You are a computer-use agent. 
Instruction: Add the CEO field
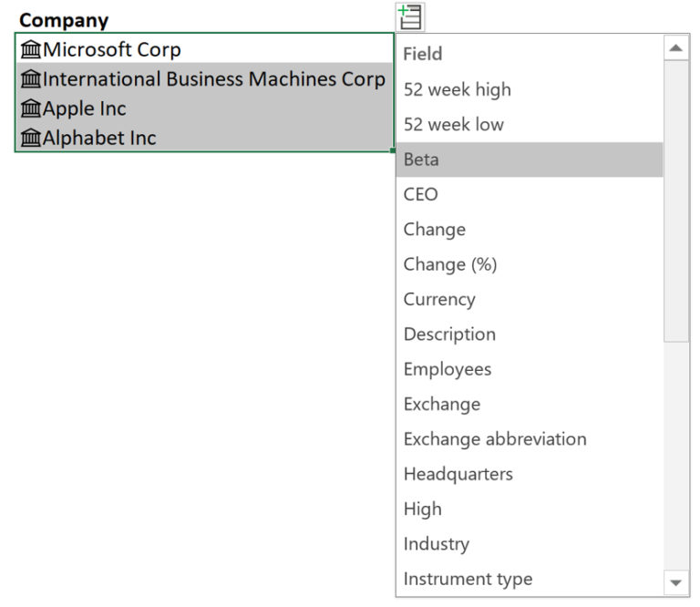420,194
